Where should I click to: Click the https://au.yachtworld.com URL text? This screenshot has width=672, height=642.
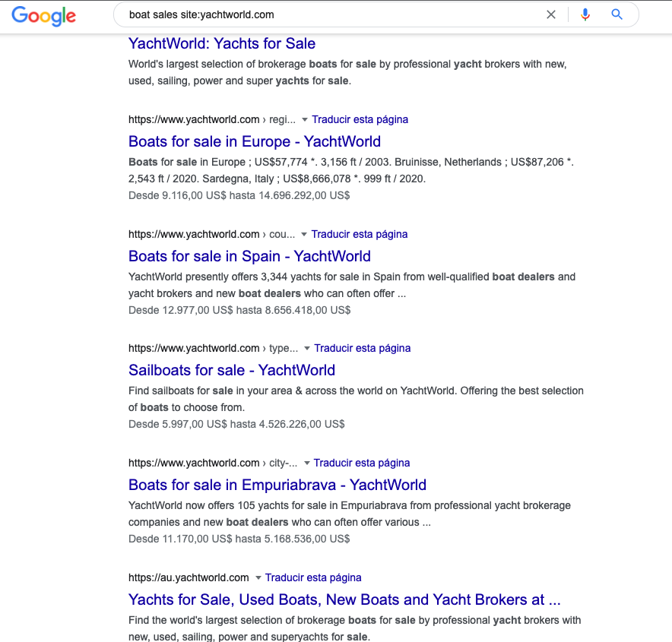pyautogui.click(x=189, y=577)
